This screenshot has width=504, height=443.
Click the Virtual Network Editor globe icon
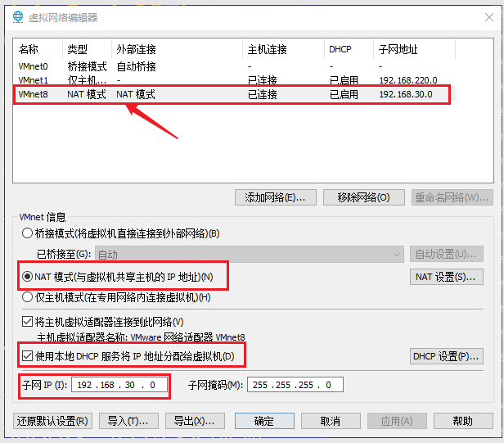coord(18,17)
